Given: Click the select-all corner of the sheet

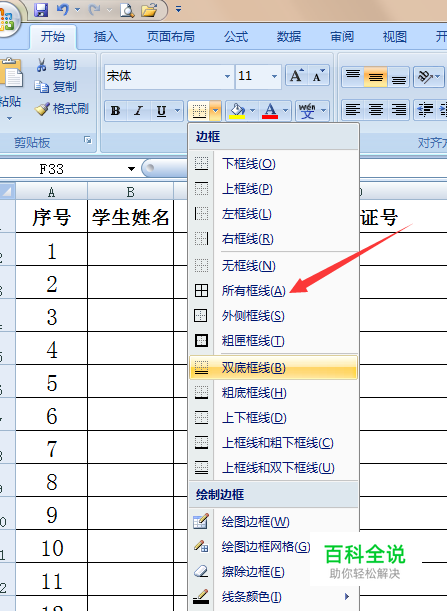Looking at the screenshot, I should tap(7, 191).
